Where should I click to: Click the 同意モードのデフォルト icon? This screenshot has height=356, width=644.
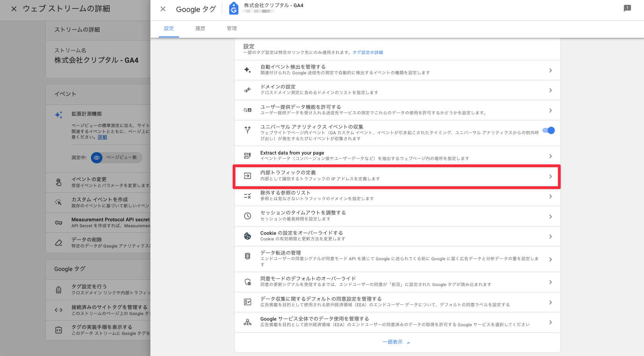pyautogui.click(x=247, y=282)
